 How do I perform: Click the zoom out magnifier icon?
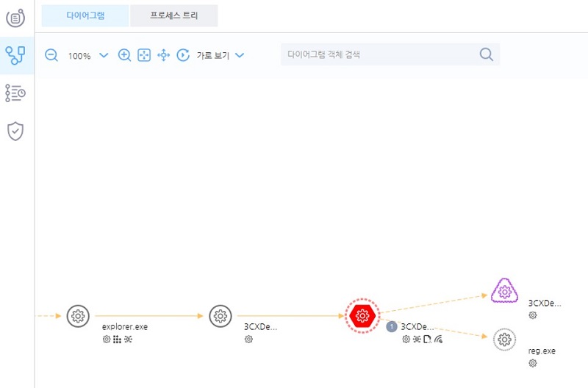(51, 55)
